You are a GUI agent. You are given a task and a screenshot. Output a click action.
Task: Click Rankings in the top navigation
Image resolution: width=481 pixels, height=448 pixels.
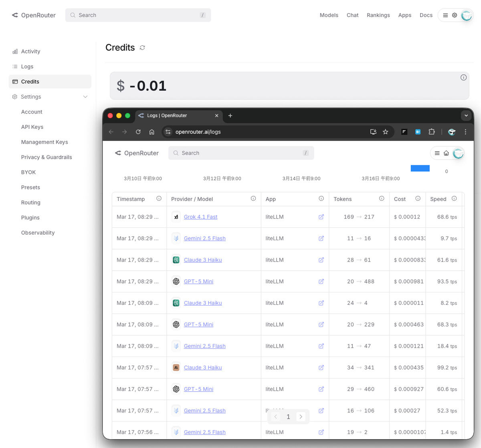tap(378, 15)
